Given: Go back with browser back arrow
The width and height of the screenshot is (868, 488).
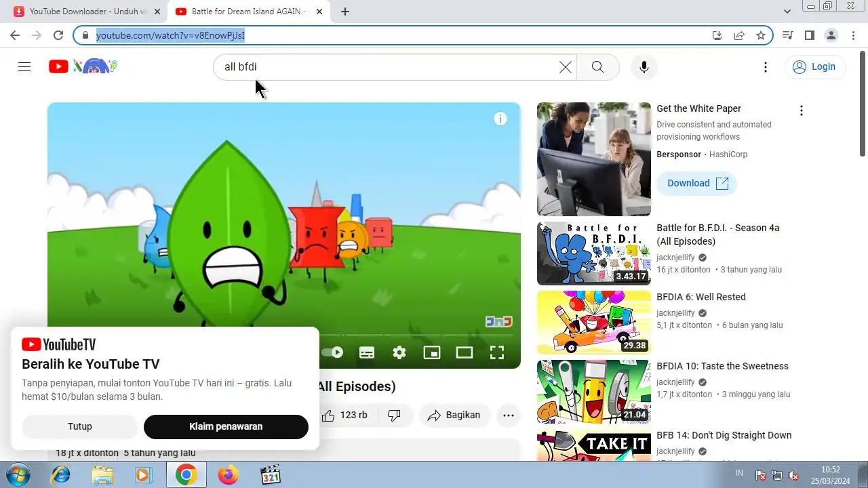Looking at the screenshot, I should pos(15,35).
